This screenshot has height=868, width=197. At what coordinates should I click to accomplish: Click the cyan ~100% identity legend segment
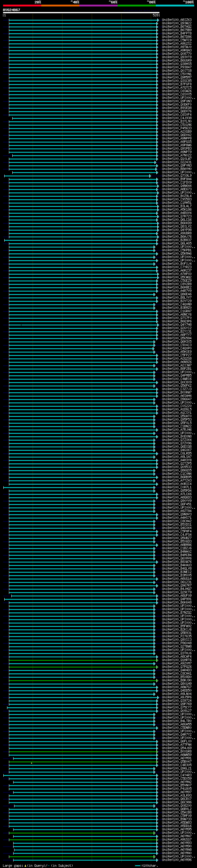(x=175, y=6)
